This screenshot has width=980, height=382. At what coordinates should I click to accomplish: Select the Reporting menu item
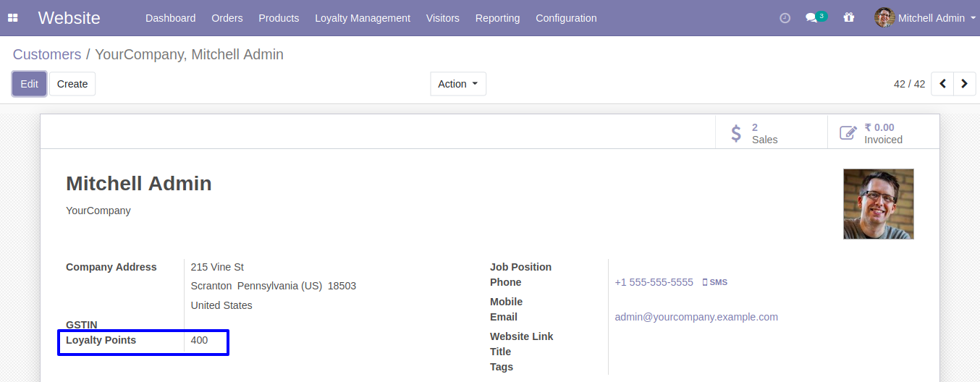[497, 18]
